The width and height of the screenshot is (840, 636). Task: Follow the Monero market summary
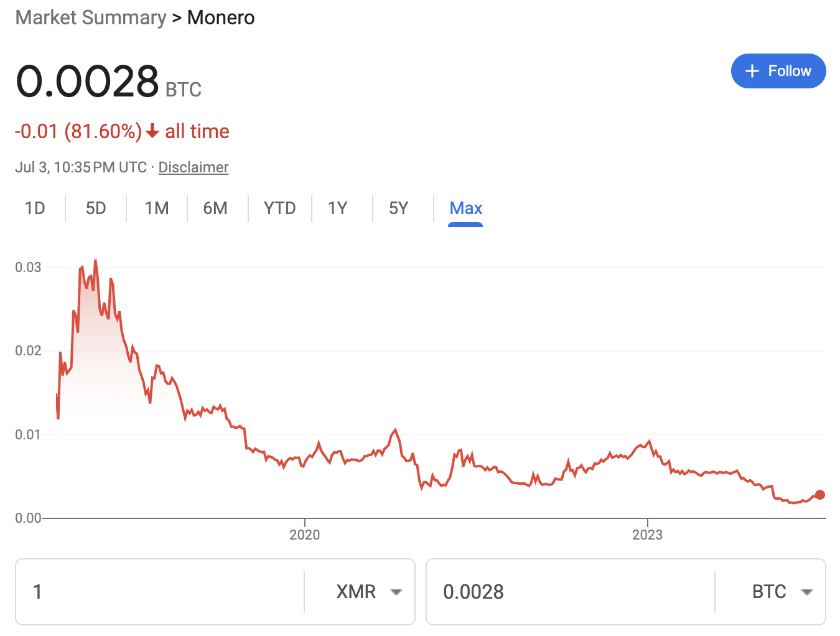click(x=778, y=71)
